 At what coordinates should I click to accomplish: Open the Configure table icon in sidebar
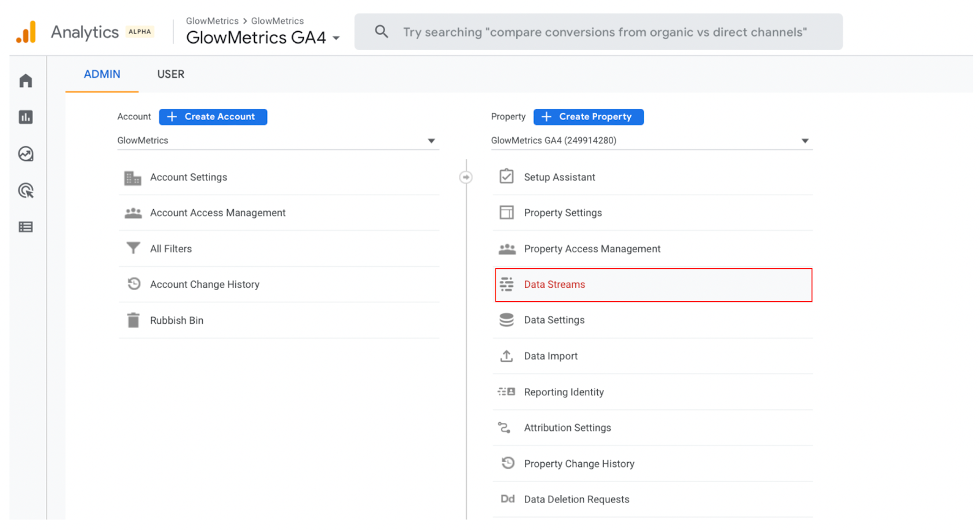[x=26, y=227]
